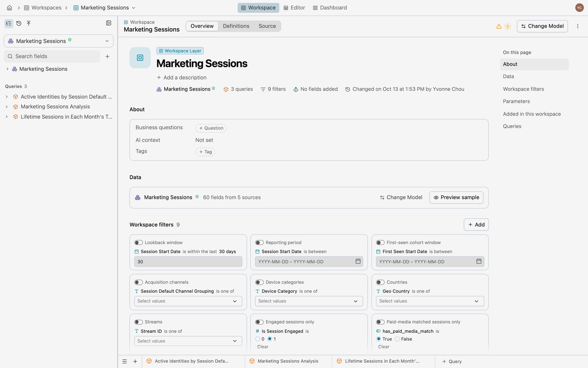Click the 3 queries cube indicator
This screenshot has width=588, height=368.
(238, 89)
